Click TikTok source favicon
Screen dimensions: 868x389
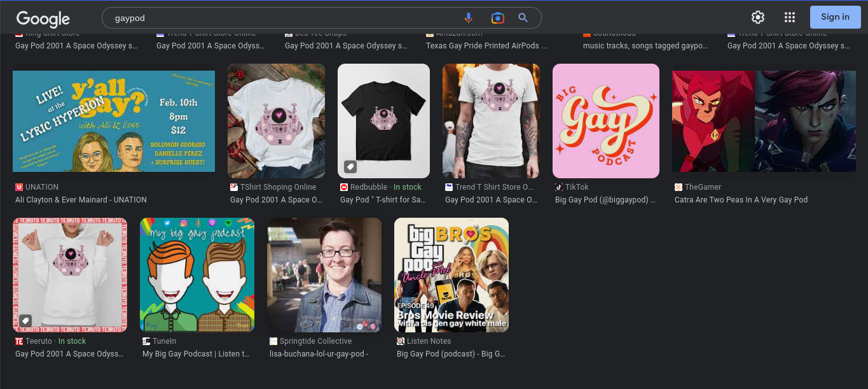[x=559, y=187]
